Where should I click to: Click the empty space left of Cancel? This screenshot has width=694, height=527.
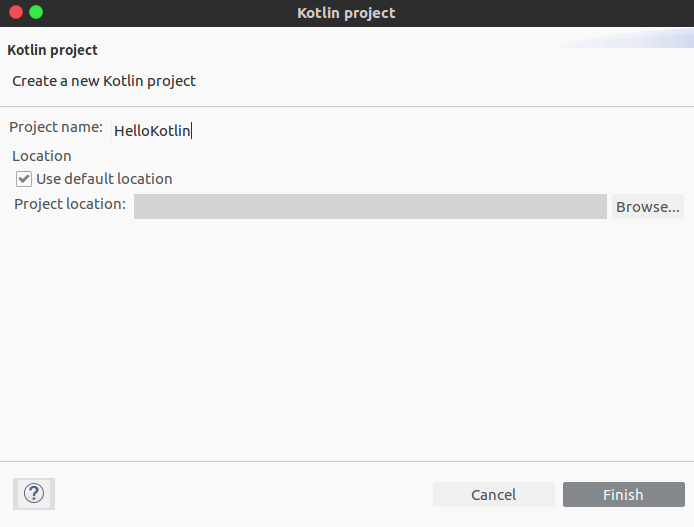[x=243, y=494]
